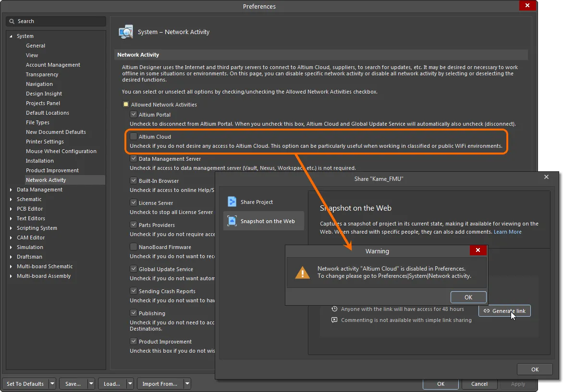Select Default Locations in the tree
This screenshot has height=392, width=563.
pyautogui.click(x=48, y=113)
